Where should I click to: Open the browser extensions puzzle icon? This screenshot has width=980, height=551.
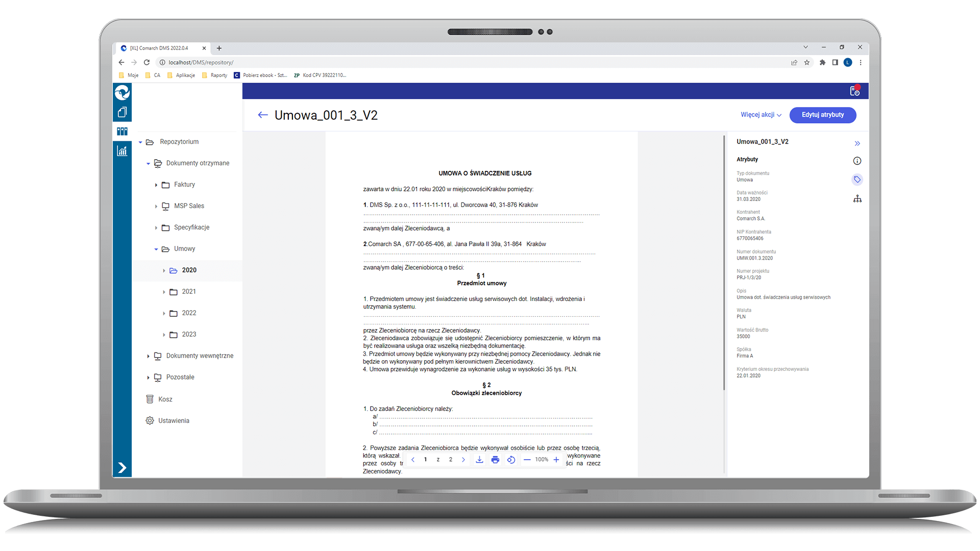(822, 62)
